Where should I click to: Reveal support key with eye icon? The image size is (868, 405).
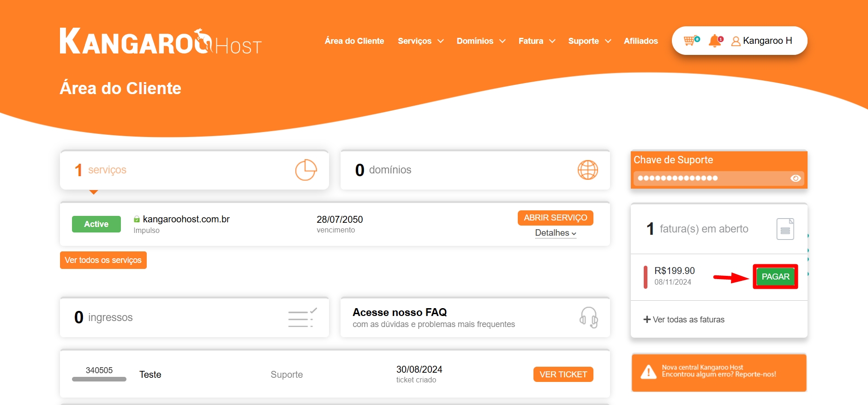pos(795,179)
